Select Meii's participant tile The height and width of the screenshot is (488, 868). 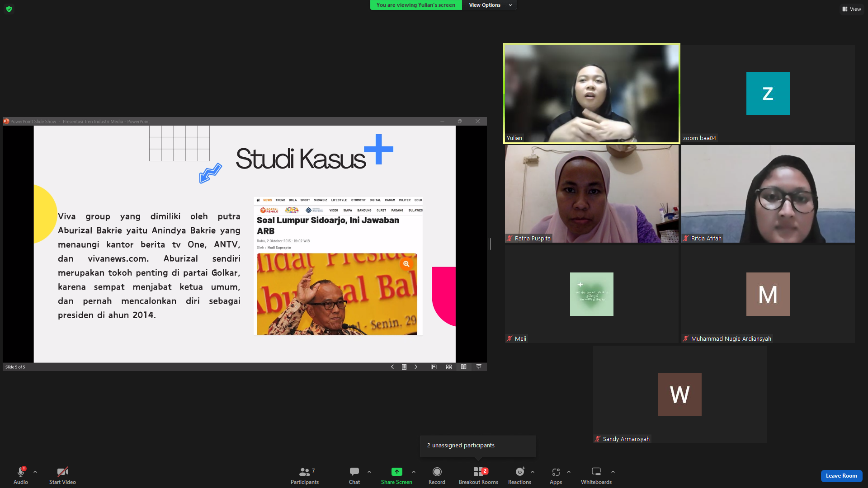[x=591, y=294]
